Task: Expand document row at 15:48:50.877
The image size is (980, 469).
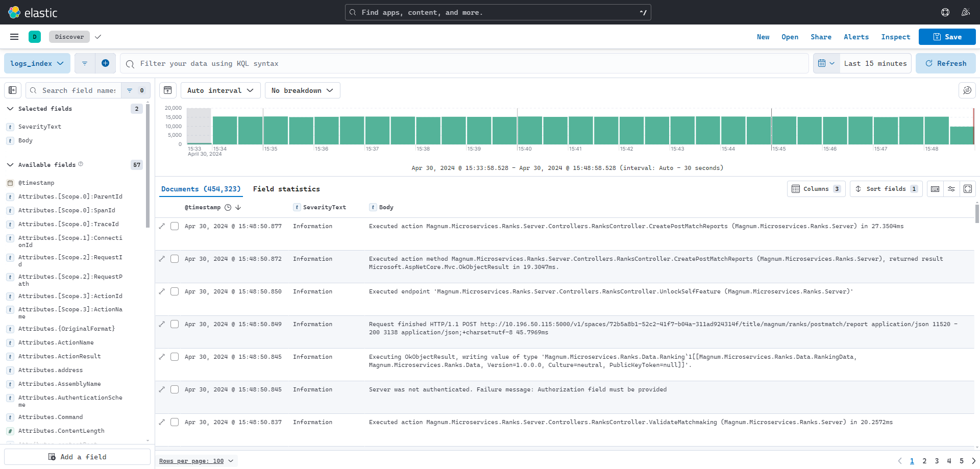Action: pos(162,226)
